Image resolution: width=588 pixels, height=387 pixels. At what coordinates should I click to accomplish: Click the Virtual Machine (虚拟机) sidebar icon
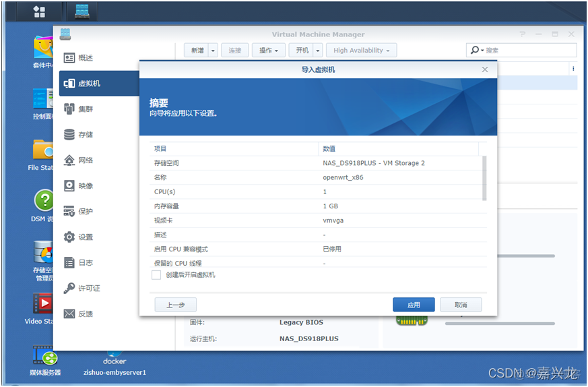click(x=69, y=84)
